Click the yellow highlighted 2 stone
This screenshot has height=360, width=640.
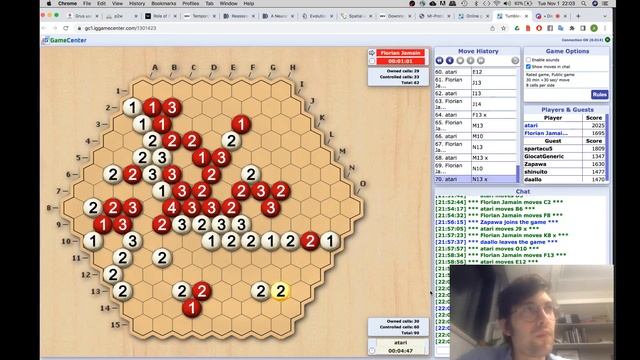280,291
